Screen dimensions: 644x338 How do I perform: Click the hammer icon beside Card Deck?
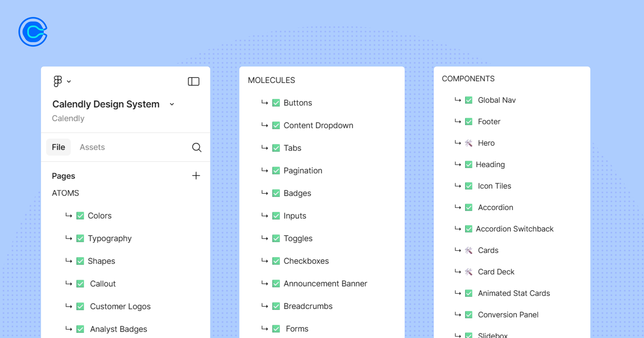pyautogui.click(x=469, y=272)
